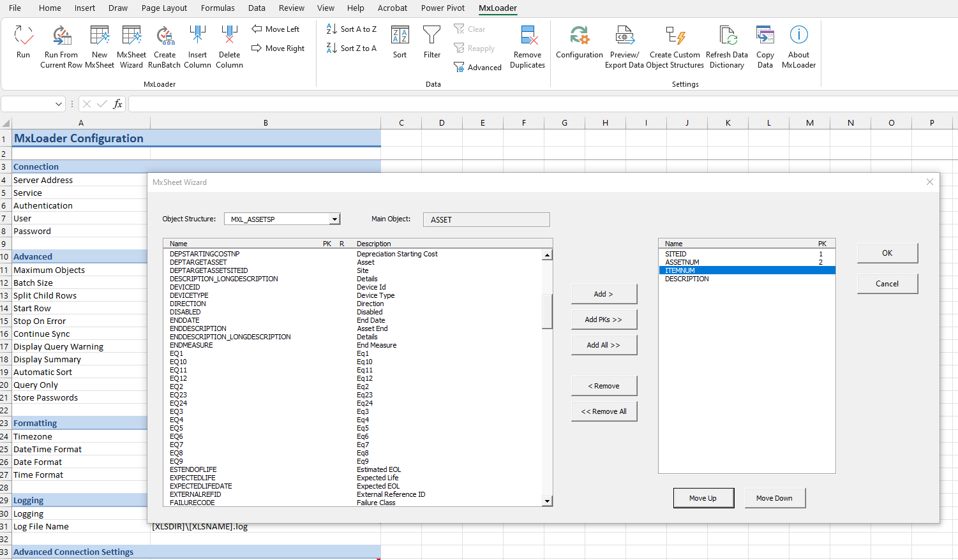Open MxLoader Configuration icon
This screenshot has height=560, width=958.
tap(580, 36)
